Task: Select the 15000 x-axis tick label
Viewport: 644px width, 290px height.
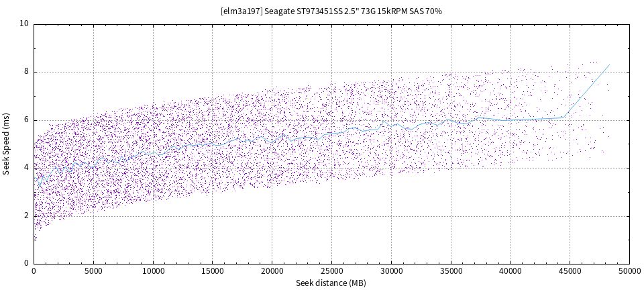Action: [x=212, y=271]
